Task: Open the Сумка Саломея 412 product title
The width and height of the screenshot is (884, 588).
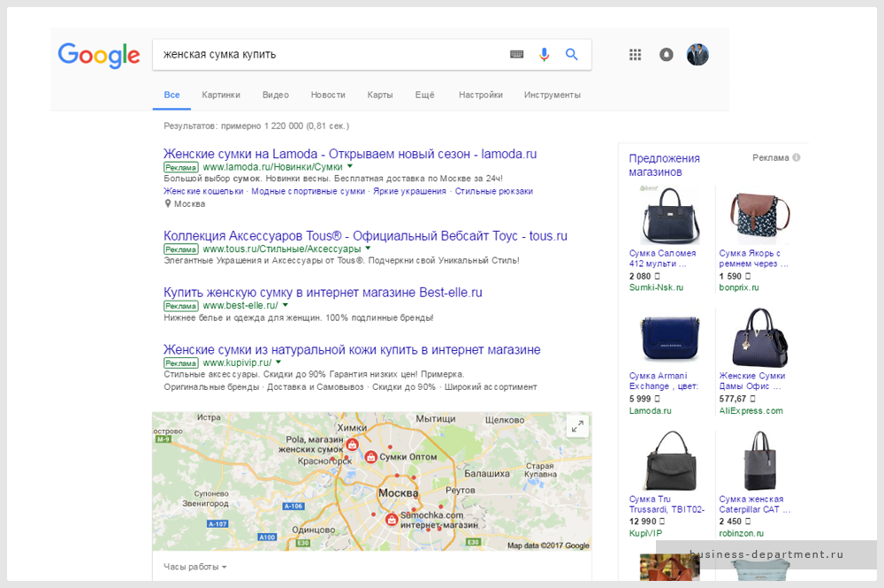Action: pos(662,258)
